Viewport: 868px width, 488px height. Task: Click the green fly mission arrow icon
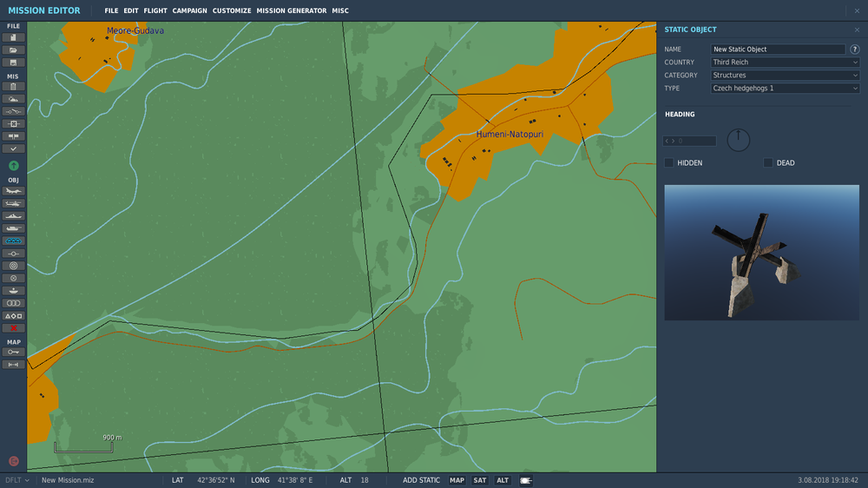pyautogui.click(x=14, y=166)
